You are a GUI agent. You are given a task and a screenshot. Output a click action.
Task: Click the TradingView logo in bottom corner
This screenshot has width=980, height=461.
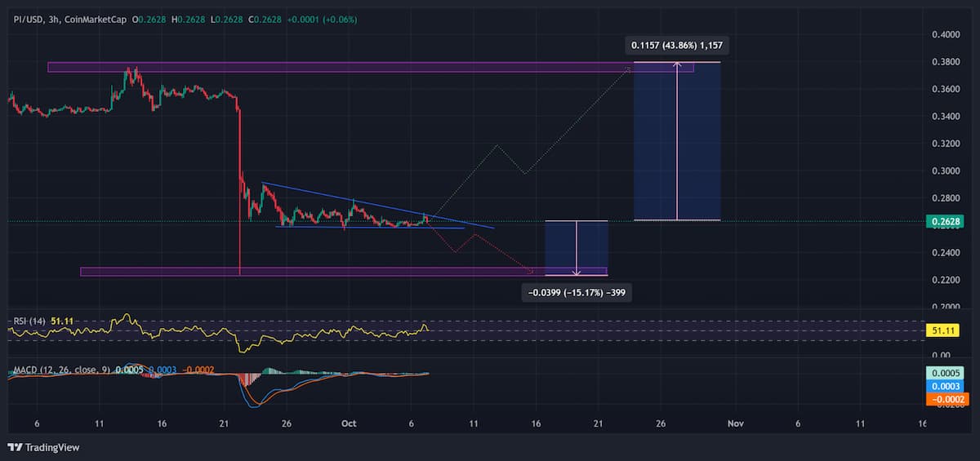(x=42, y=447)
